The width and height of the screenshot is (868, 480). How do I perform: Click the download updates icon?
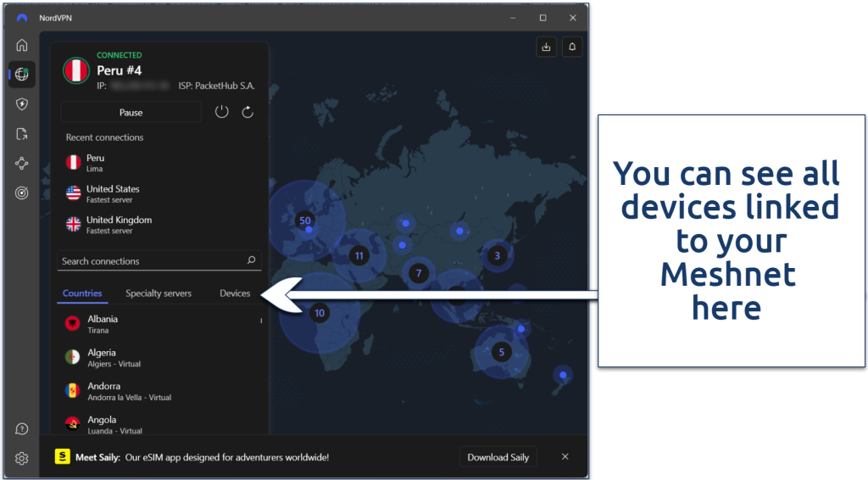pyautogui.click(x=547, y=47)
